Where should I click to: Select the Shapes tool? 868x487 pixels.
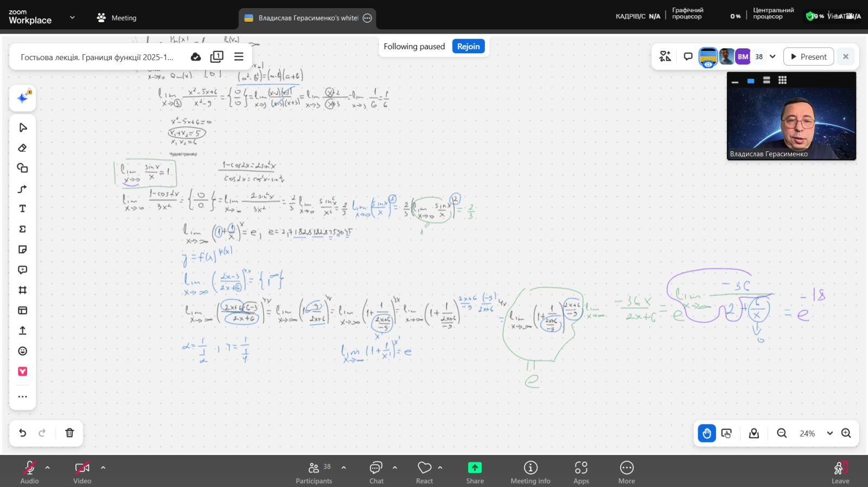(x=22, y=168)
